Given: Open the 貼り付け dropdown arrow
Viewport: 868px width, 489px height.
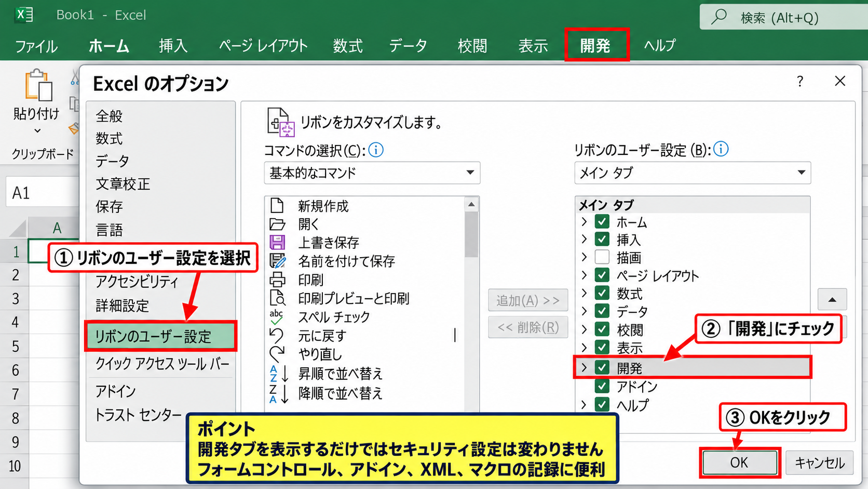Looking at the screenshot, I should [x=37, y=130].
